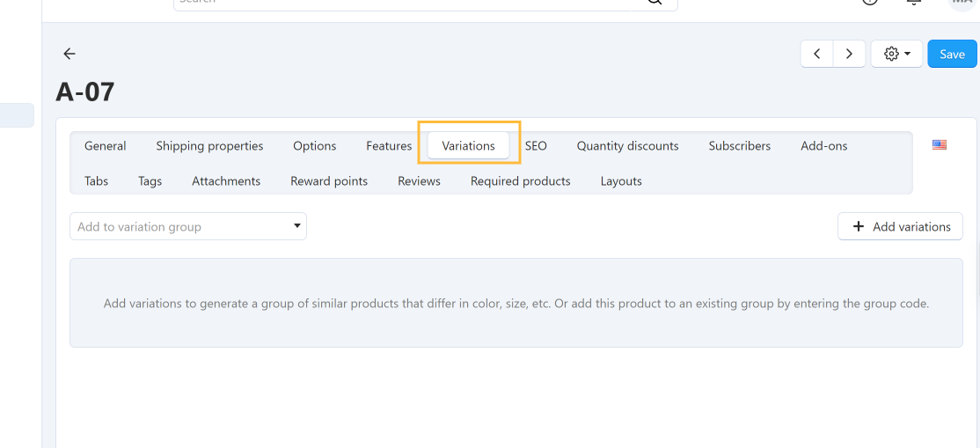This screenshot has height=448, width=980.
Task: Switch language using the US flag icon
Action: click(940, 145)
